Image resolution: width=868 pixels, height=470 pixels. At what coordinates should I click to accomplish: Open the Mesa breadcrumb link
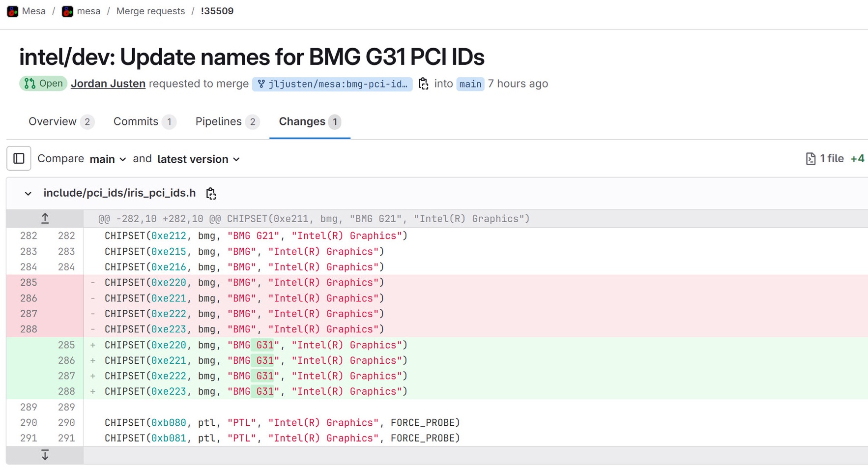(x=34, y=11)
